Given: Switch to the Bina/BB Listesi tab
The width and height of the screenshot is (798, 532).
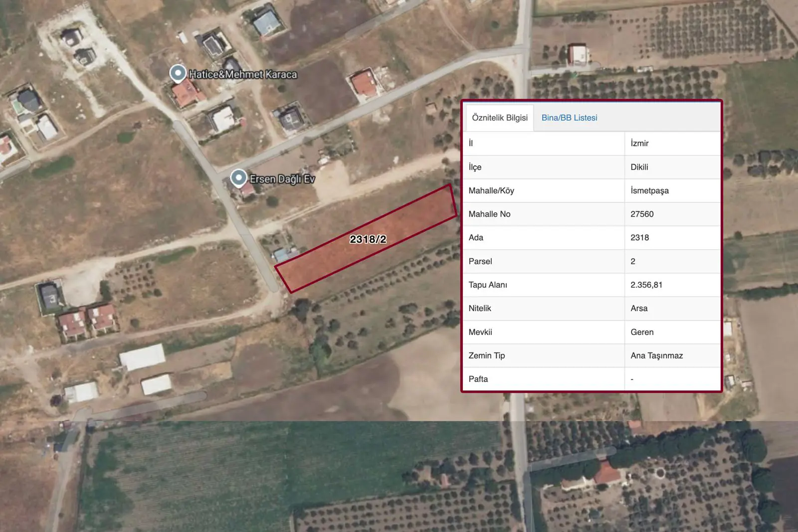Looking at the screenshot, I should pyautogui.click(x=569, y=118).
